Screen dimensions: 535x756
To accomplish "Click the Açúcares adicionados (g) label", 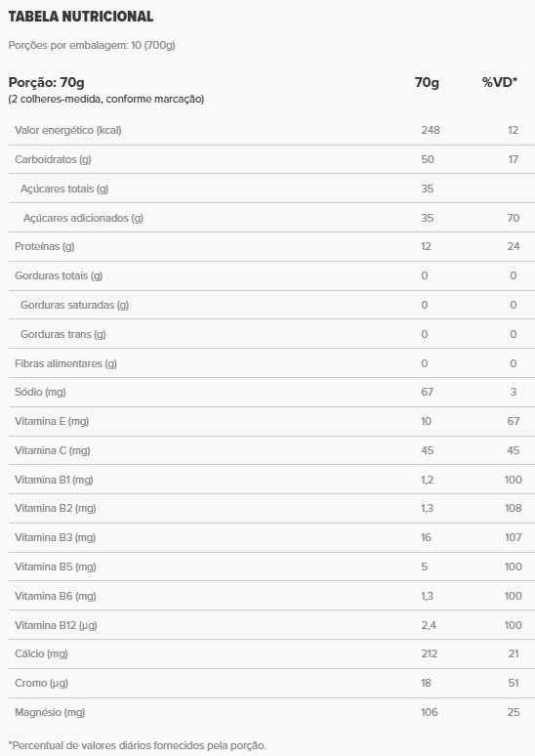I will point(83,218).
